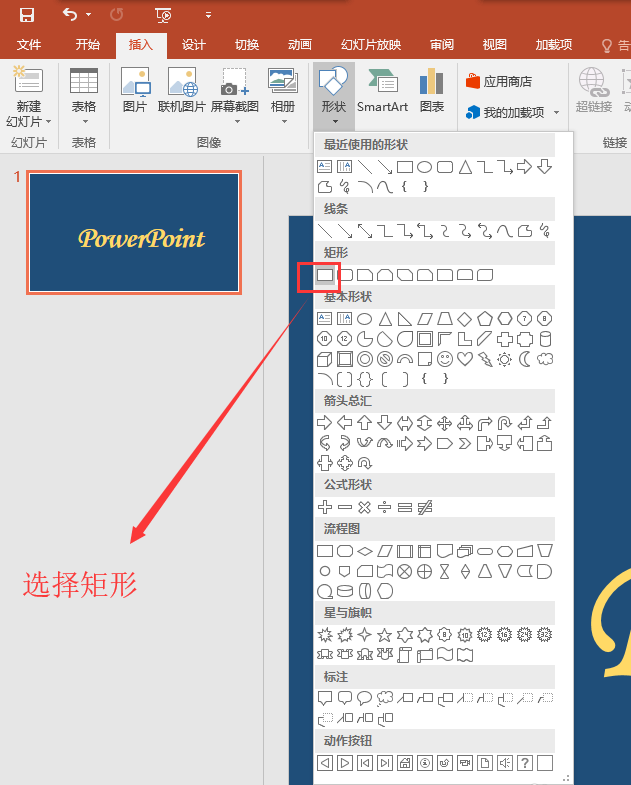Select the moon shape in 基本形状
The image size is (631, 785).
pos(525,359)
